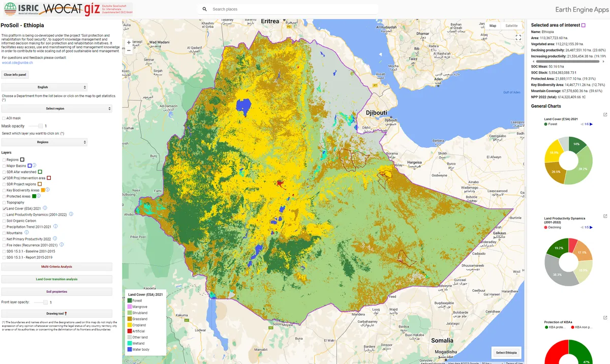This screenshot has width=610, height=364.
Task: Adjust the Mask opacity slider
Action: [x=40, y=126]
